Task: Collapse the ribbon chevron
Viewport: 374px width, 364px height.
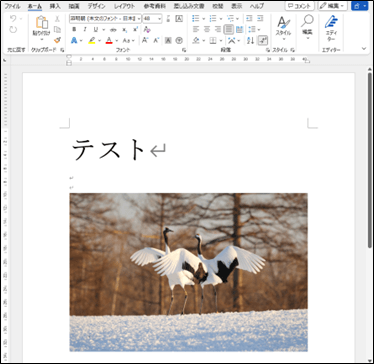Action: [364, 49]
